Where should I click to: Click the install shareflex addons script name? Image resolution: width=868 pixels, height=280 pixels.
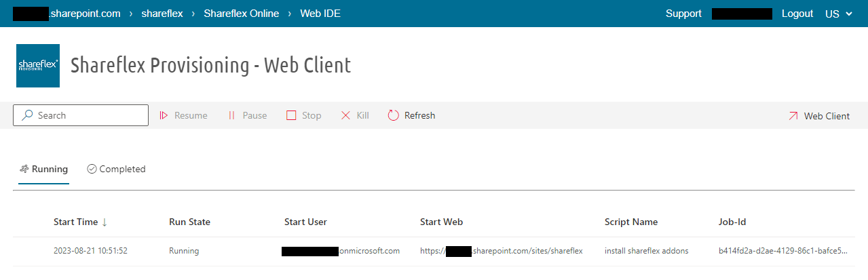(x=646, y=251)
